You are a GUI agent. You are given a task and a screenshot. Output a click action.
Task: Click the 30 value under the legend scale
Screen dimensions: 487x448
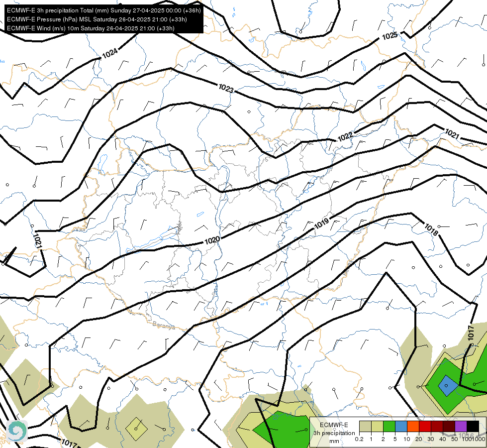tap(431, 439)
